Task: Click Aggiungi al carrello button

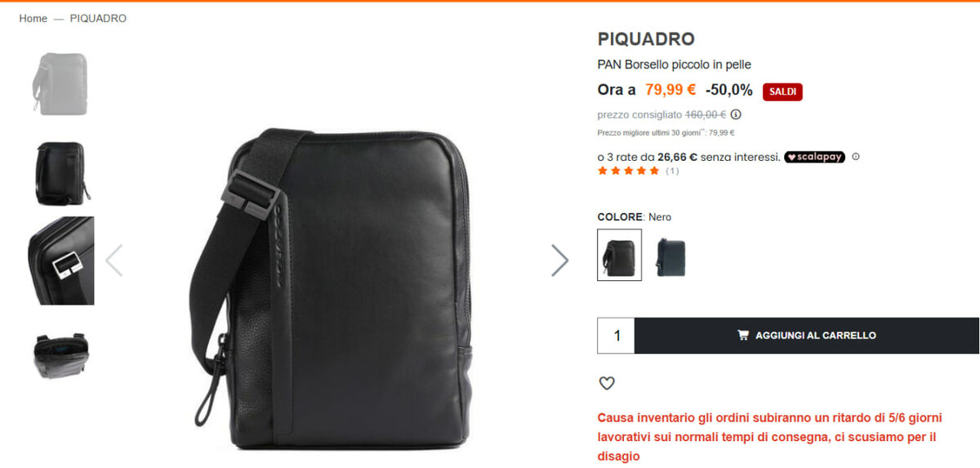Action: (x=807, y=336)
